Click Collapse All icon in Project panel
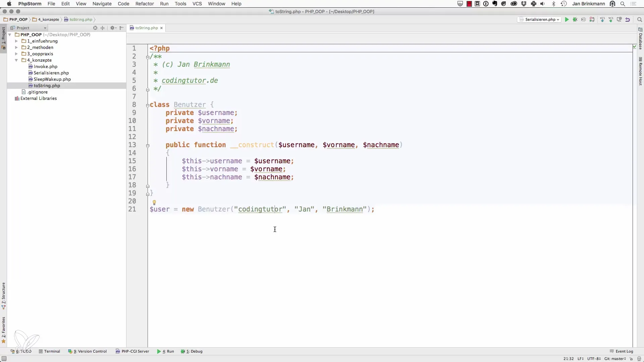The height and width of the screenshot is (362, 644). 103,28
